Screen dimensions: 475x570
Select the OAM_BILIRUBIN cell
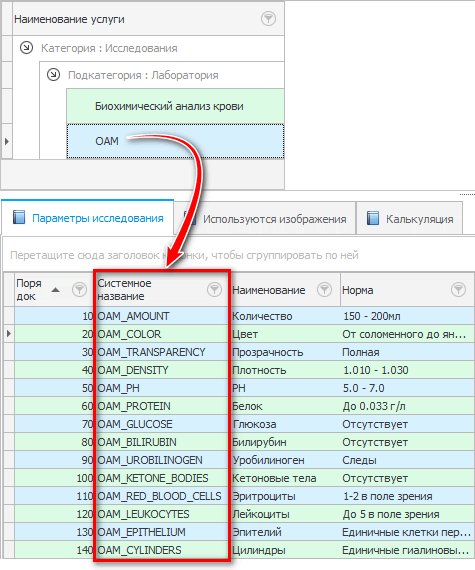pyautogui.click(x=162, y=442)
